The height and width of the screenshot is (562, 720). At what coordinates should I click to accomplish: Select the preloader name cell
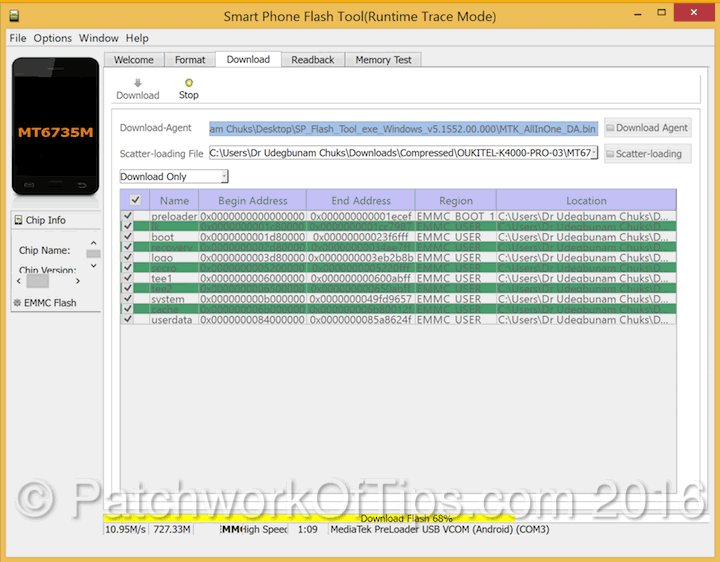(174, 216)
